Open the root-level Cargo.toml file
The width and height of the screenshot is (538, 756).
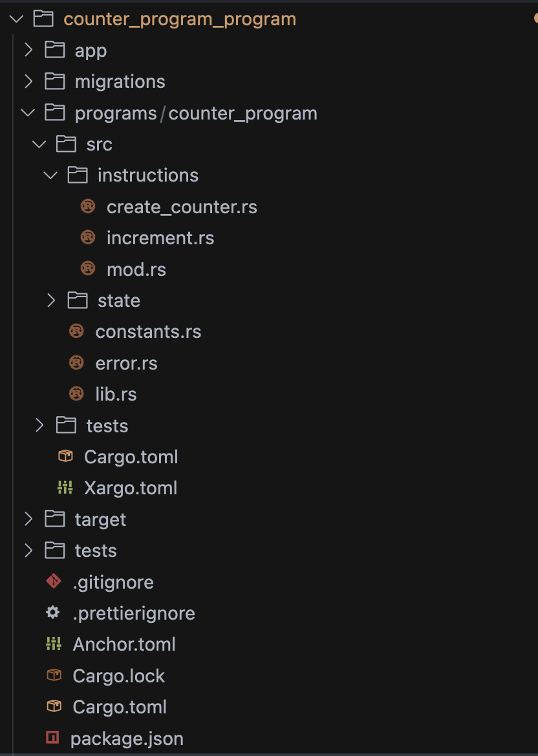pos(120,707)
